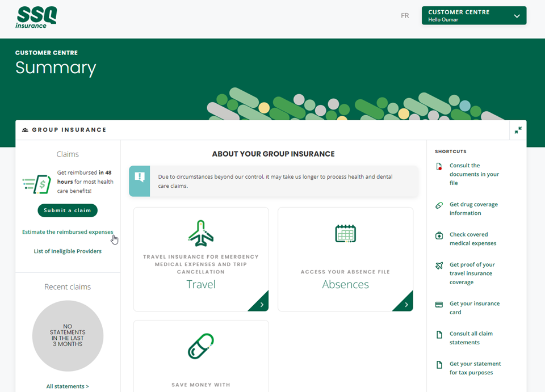Click the reimbursement dollar claim icon
This screenshot has width=545, height=392.
point(37,184)
